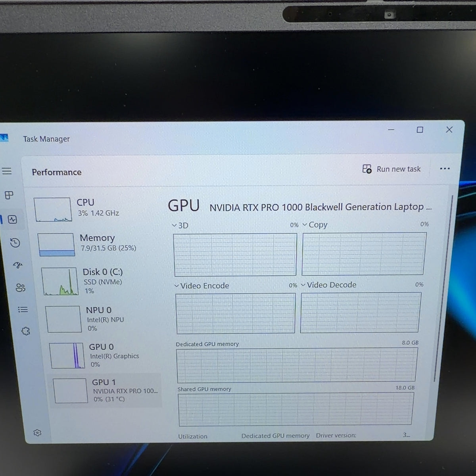The height and width of the screenshot is (476, 476).
Task: Click the Run new task button
Action: [x=392, y=169]
